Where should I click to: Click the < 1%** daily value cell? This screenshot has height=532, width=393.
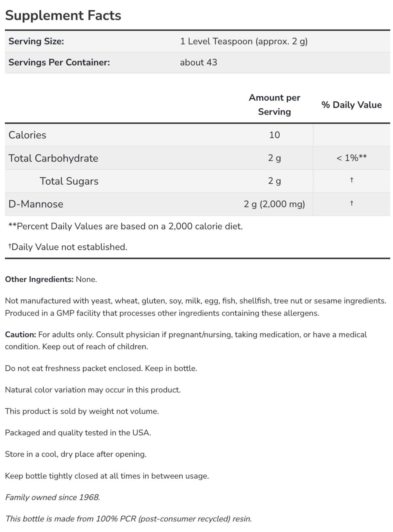[x=352, y=158]
